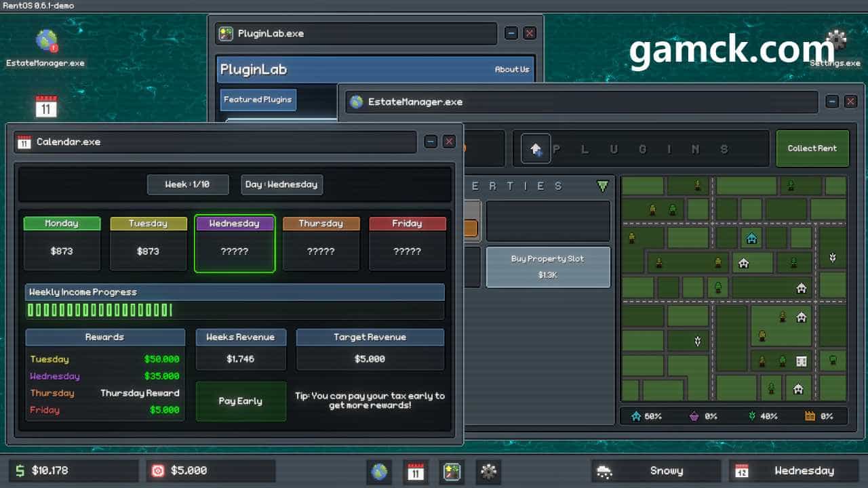This screenshot has height=488, width=868.
Task: Click the plugins upload arrow icon
Action: [536, 148]
